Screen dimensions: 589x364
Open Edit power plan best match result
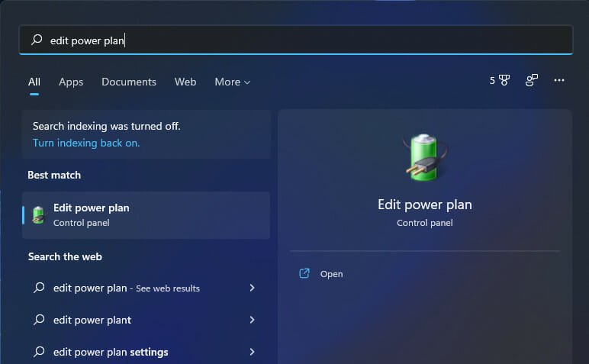[146, 215]
